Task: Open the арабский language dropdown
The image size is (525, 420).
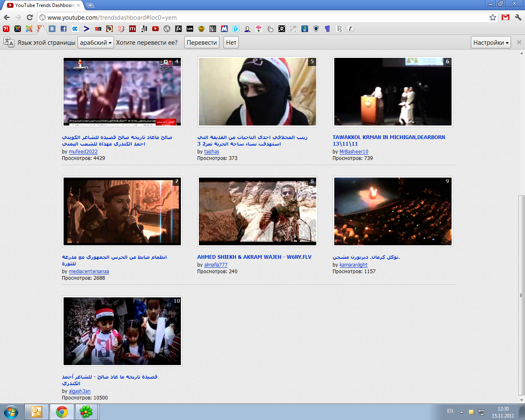Action: [96, 42]
